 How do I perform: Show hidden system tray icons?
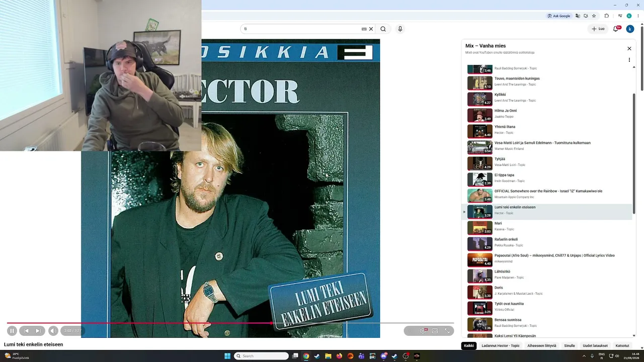click(584, 356)
